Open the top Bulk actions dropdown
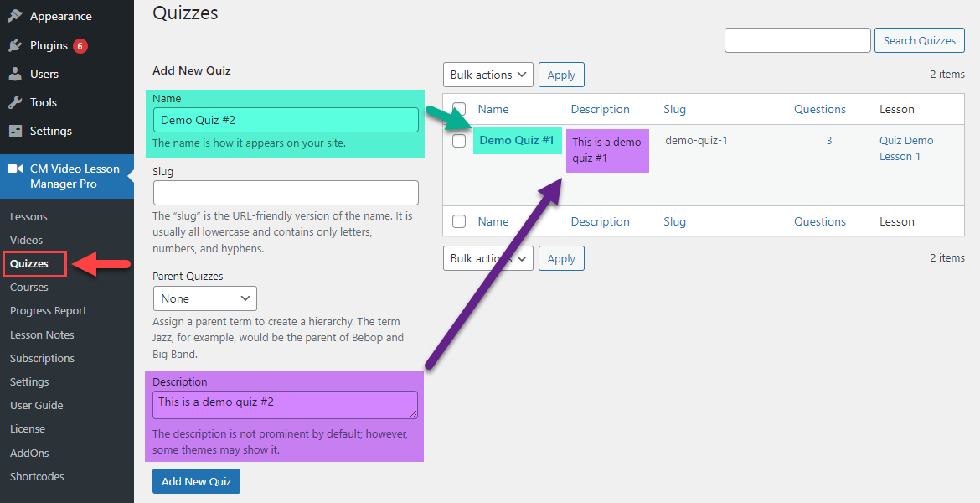This screenshot has height=503, width=980. tap(487, 75)
